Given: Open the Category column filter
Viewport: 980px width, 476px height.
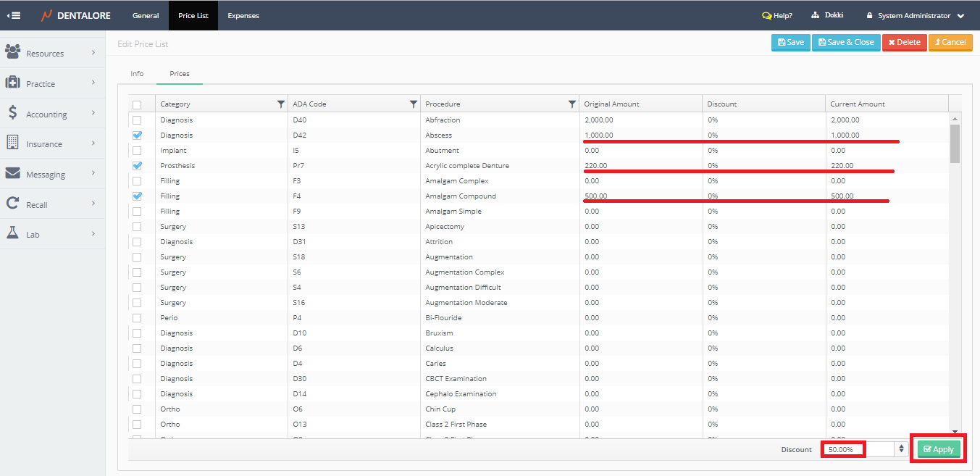Looking at the screenshot, I should click(281, 104).
